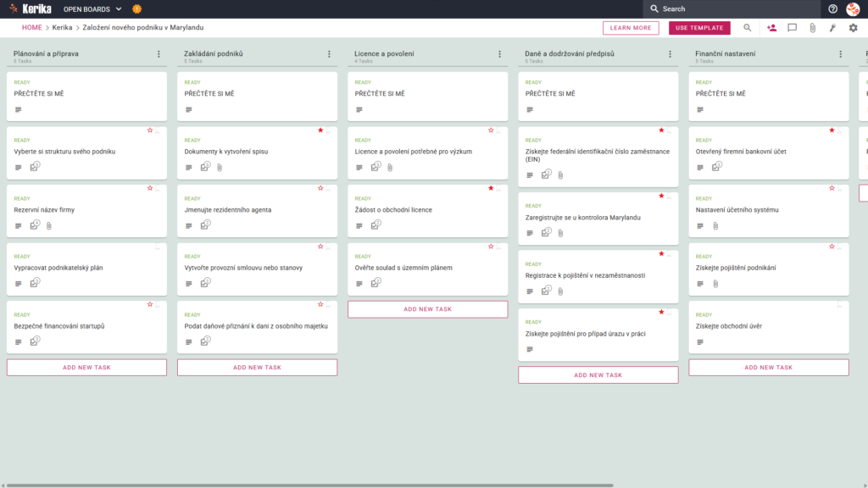This screenshot has height=488, width=868.
Task: Open details icon on Získejte pojištění pro případ úrazu card
Action: point(530,350)
